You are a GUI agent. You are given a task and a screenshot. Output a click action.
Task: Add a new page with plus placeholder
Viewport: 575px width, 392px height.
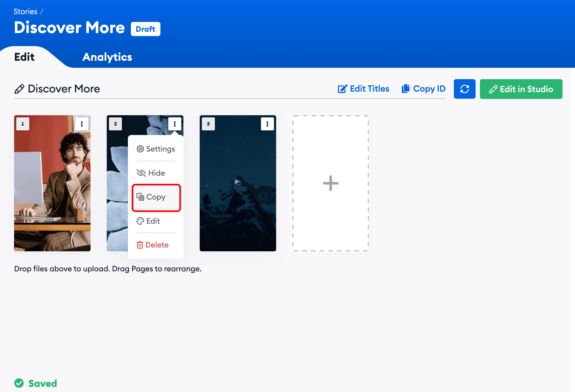[330, 183]
